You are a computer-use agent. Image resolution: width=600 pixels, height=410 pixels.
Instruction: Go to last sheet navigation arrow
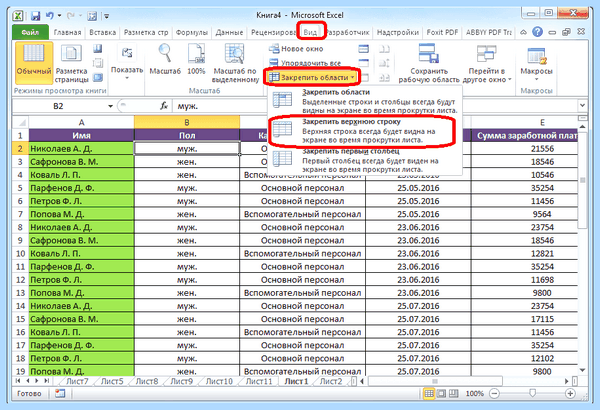click(47, 381)
